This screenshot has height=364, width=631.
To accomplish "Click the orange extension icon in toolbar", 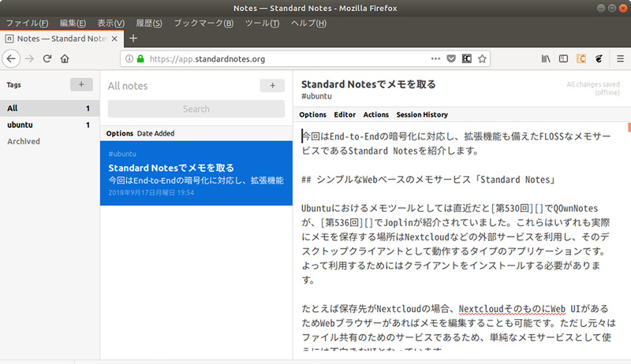I will (x=581, y=59).
